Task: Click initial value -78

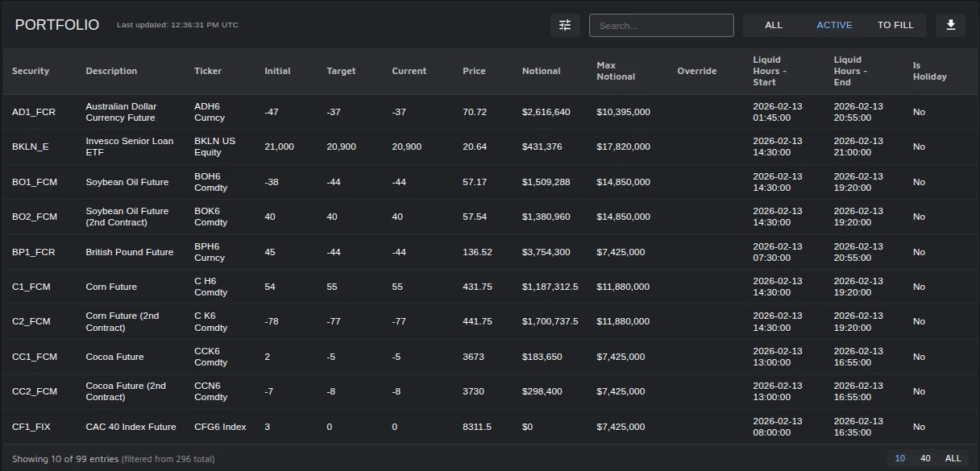Action: pyautogui.click(x=272, y=321)
